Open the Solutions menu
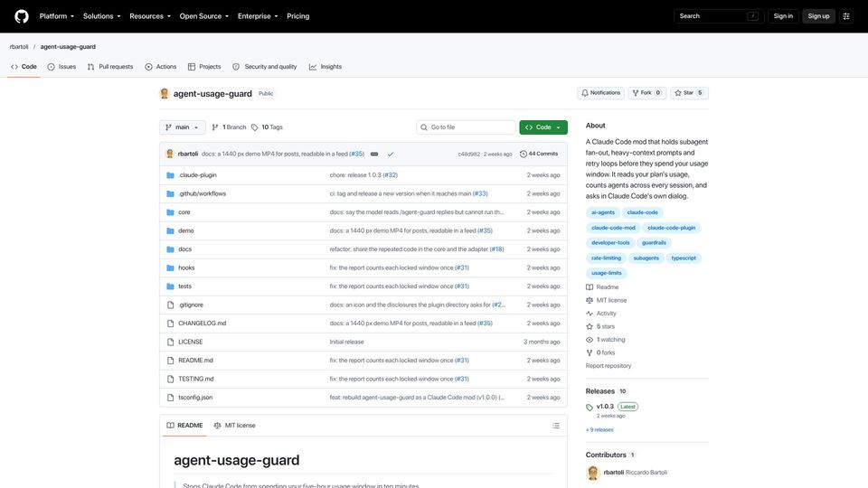 point(102,16)
